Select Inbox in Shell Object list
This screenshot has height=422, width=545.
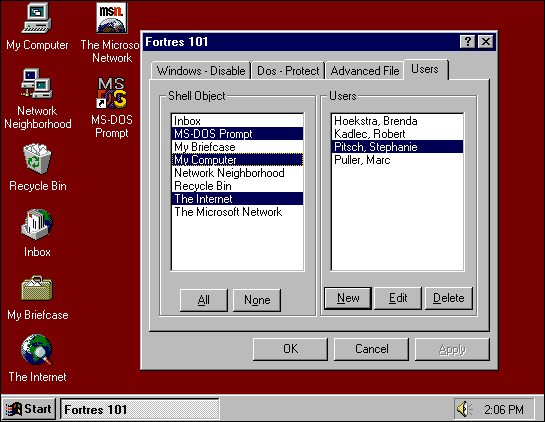tap(237, 121)
